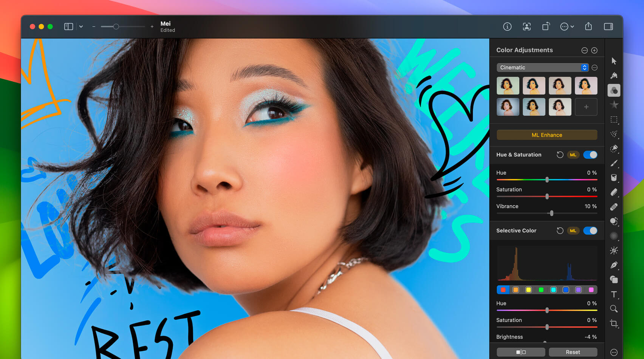
Task: Toggle the Selective Color switch off
Action: coord(590,231)
